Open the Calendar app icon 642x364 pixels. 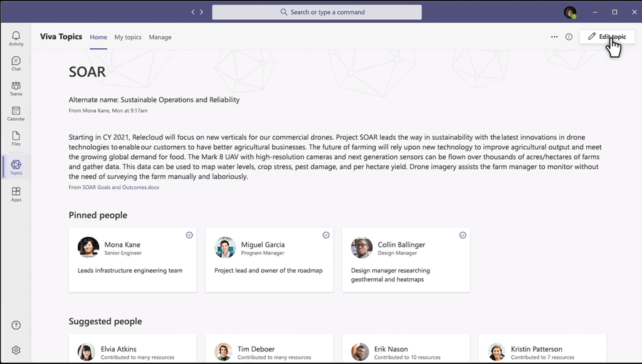pyautogui.click(x=16, y=113)
